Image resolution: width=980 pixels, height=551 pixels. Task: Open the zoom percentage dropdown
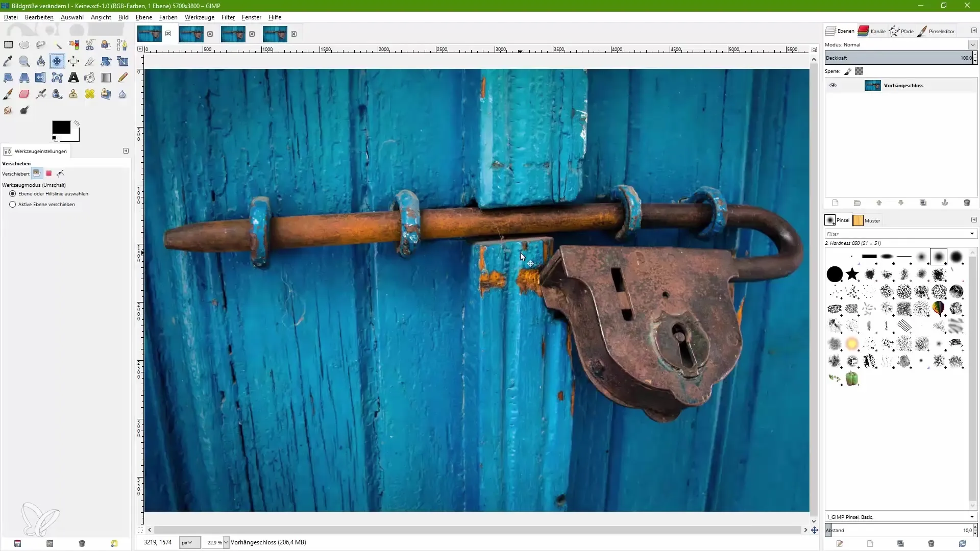click(x=226, y=543)
